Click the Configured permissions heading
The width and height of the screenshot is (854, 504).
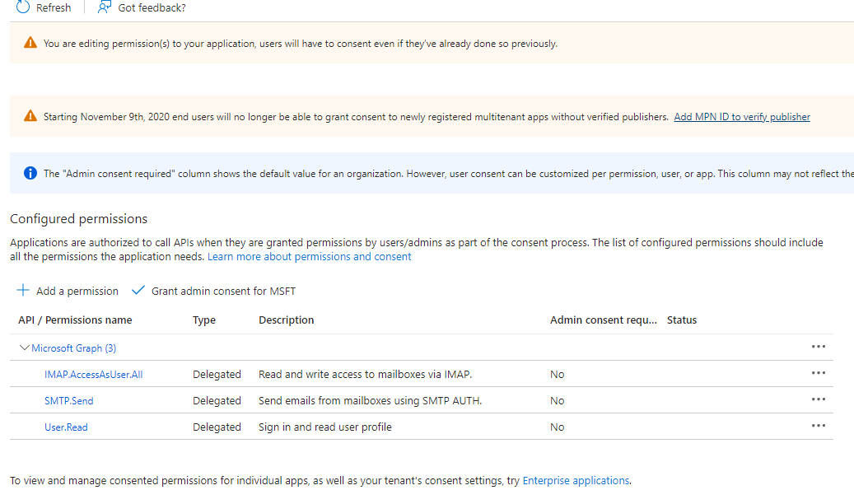78,219
